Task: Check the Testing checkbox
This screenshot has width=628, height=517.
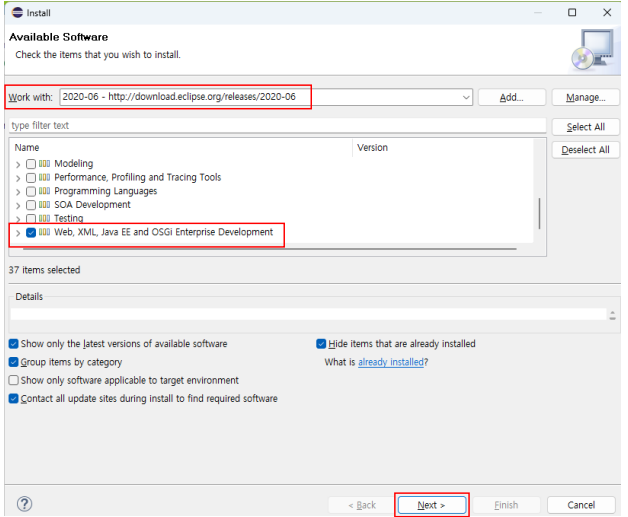Action: click(x=31, y=219)
